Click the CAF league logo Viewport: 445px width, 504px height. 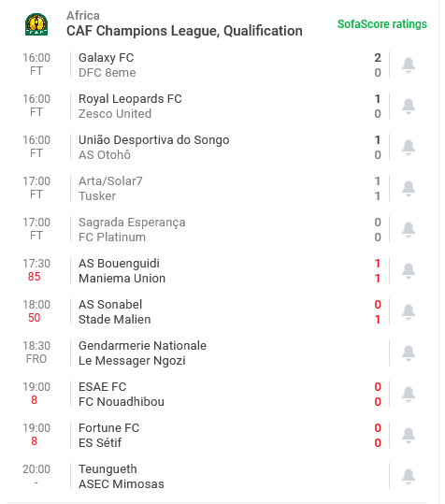(36, 24)
